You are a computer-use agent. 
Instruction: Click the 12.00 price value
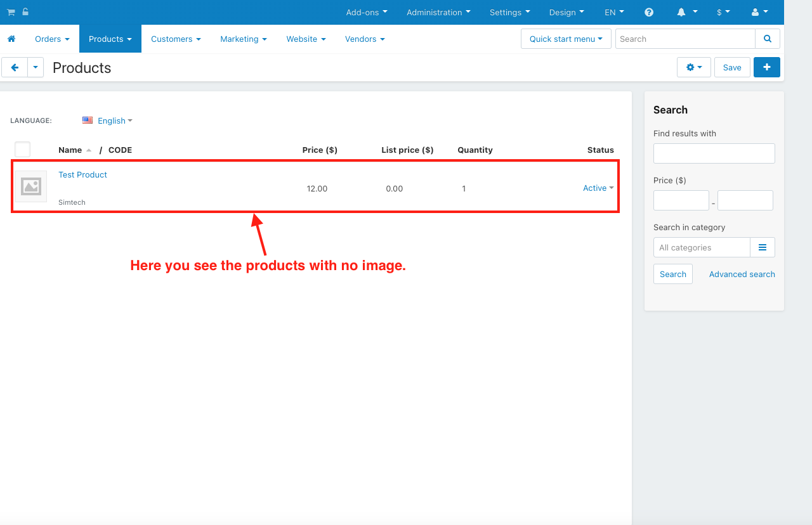(317, 188)
